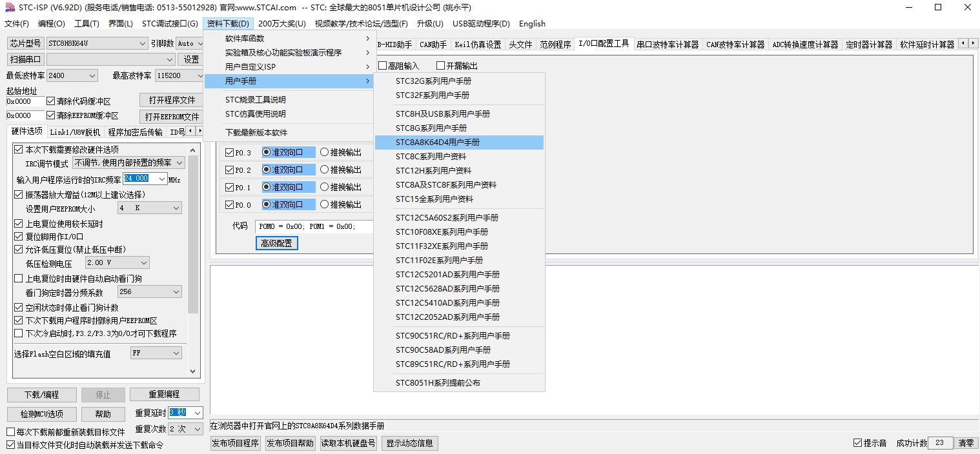Switch to 硬件选项 tab
This screenshot has height=454, width=980.
coord(27,132)
